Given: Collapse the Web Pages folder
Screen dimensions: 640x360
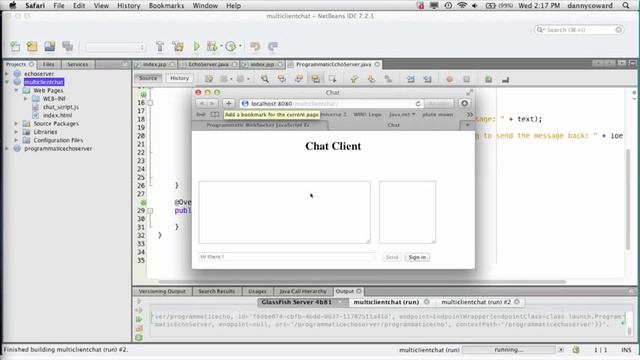Looking at the screenshot, I should 16,90.
